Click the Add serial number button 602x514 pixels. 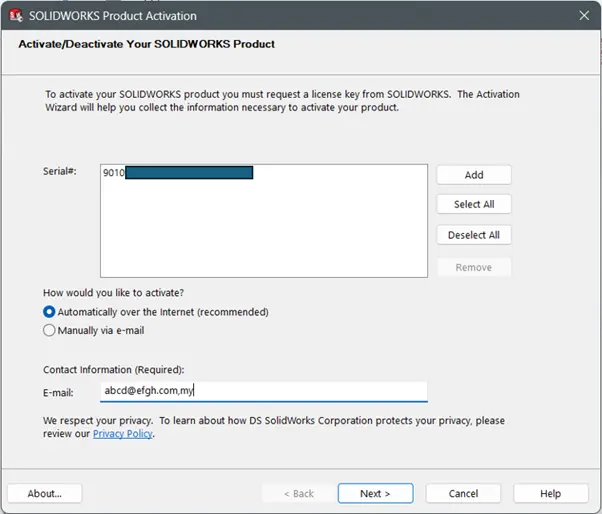click(x=474, y=175)
